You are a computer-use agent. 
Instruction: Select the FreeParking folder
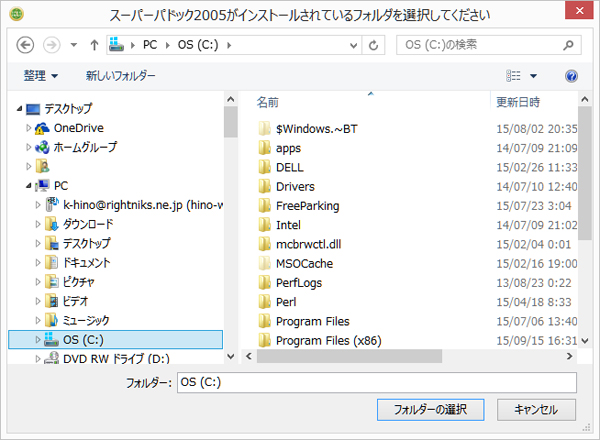[308, 206]
